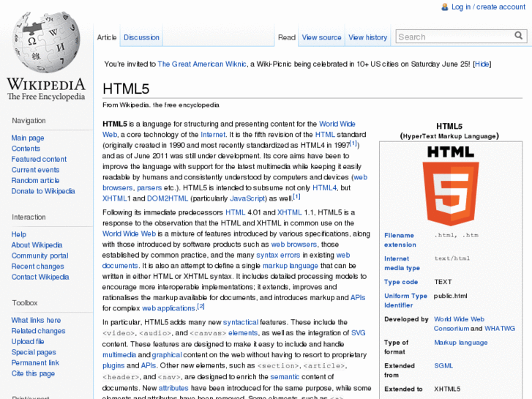Open the Discussion tab

(x=141, y=37)
